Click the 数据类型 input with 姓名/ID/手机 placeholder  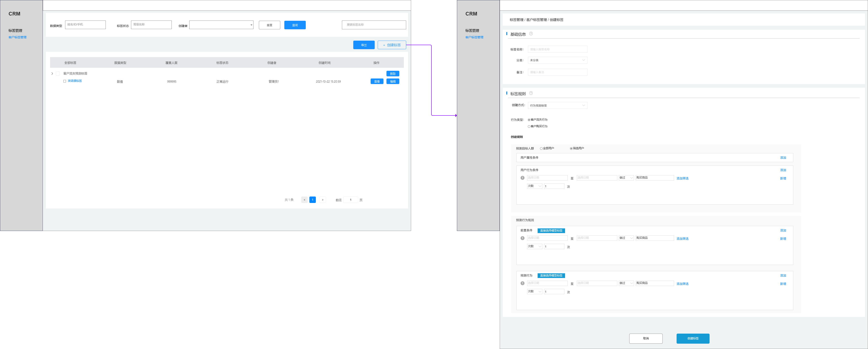pyautogui.click(x=85, y=25)
